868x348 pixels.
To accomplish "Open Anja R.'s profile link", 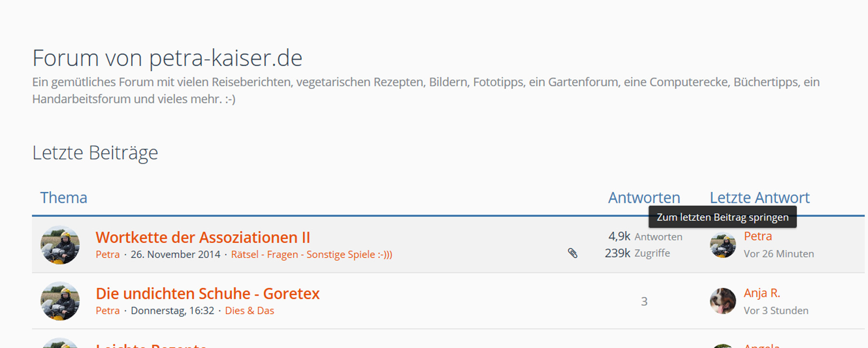I will coord(761,293).
